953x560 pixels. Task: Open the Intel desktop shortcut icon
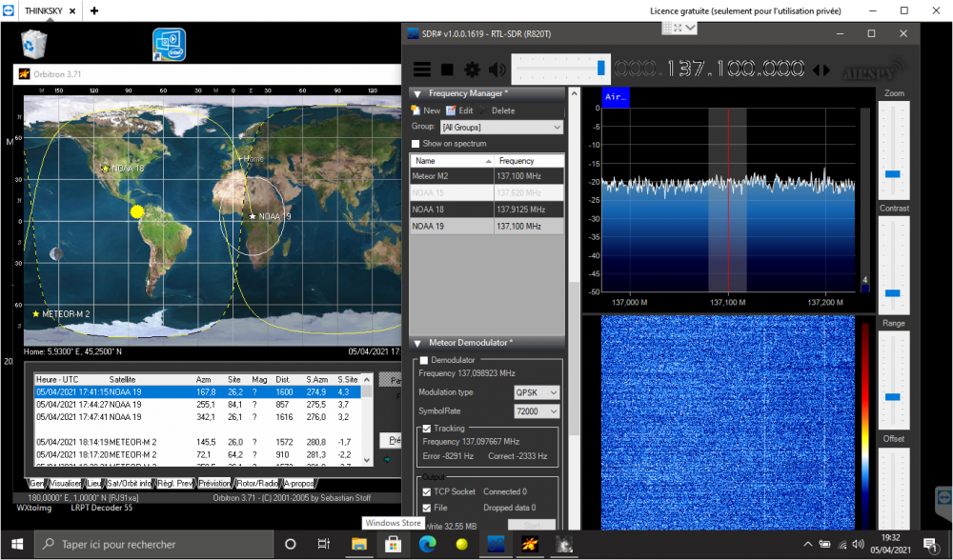169,45
